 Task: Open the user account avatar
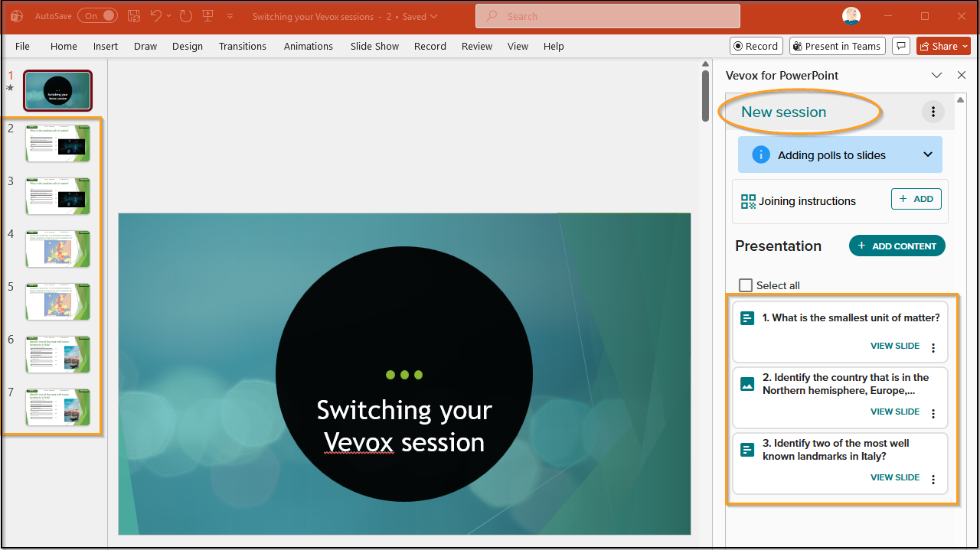click(x=851, y=16)
